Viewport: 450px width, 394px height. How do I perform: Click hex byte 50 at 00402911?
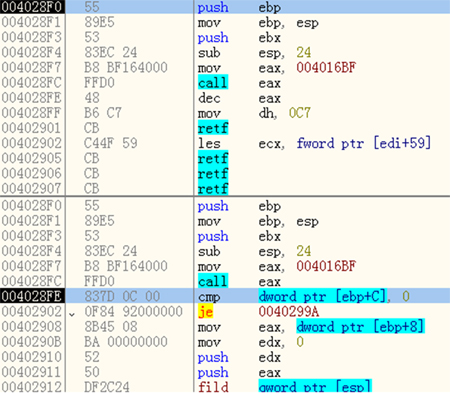[x=92, y=372]
